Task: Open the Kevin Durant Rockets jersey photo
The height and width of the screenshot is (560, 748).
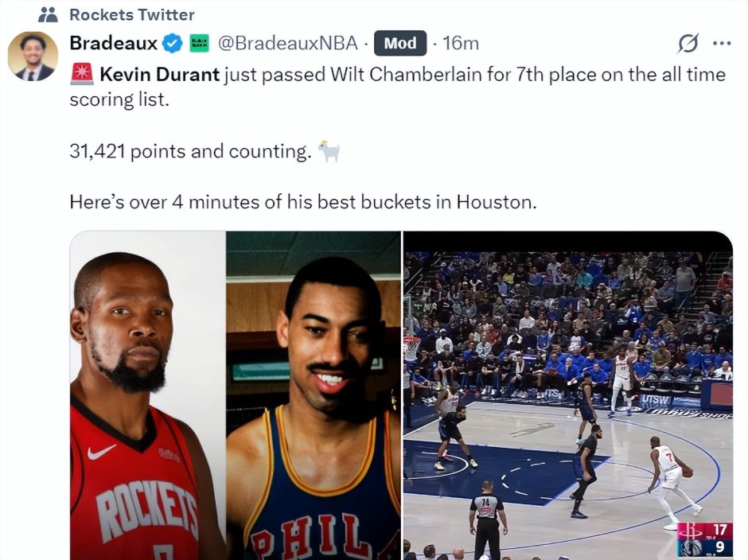Action: point(148,395)
